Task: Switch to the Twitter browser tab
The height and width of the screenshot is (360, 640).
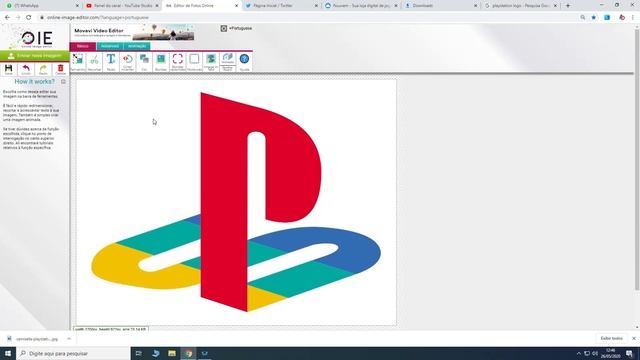Action: [282, 6]
